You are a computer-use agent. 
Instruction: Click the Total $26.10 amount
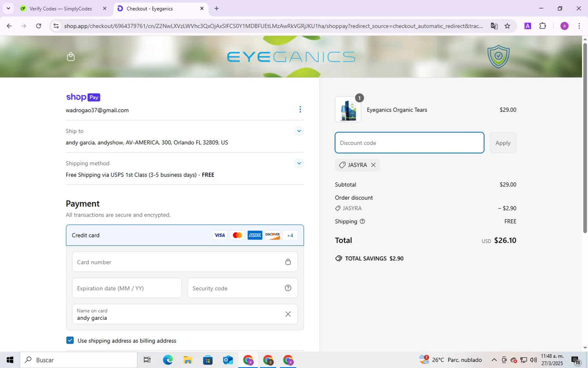(505, 240)
